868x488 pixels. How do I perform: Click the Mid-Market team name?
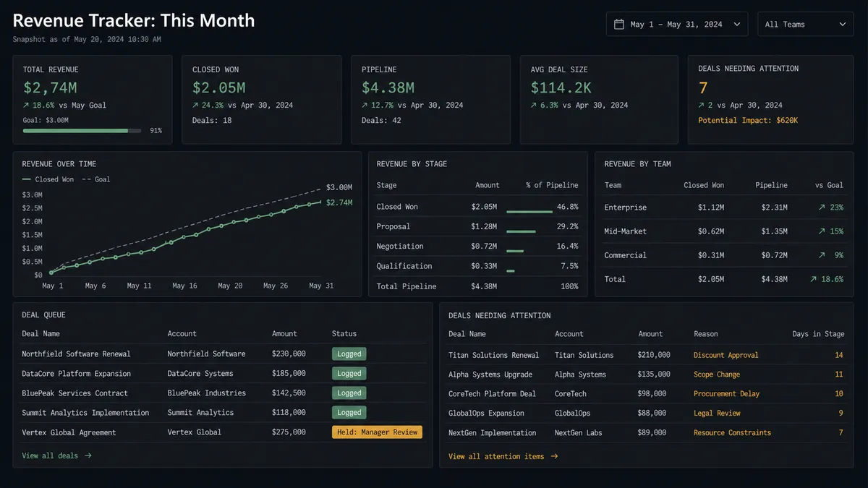(626, 231)
